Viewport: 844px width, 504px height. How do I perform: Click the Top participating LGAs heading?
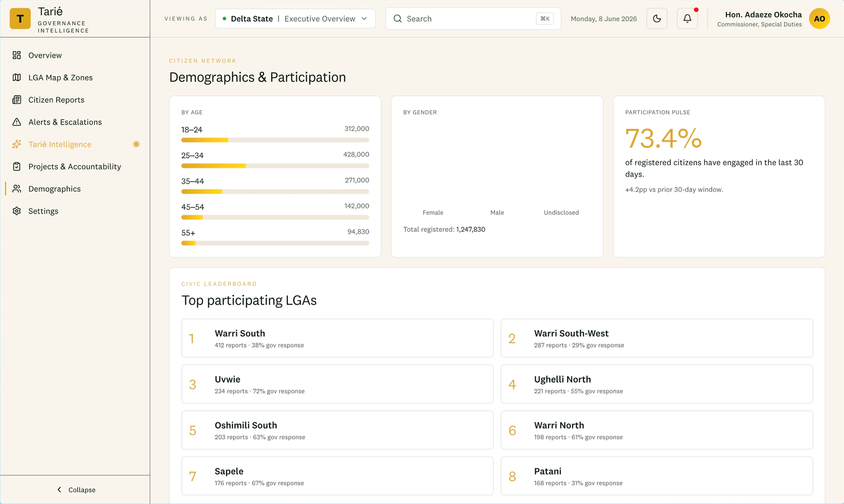pos(249,300)
